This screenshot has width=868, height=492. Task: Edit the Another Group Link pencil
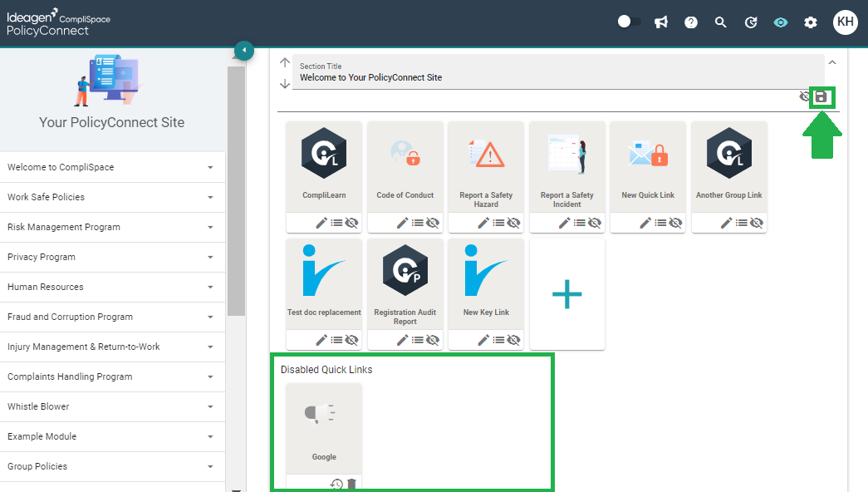tap(726, 223)
